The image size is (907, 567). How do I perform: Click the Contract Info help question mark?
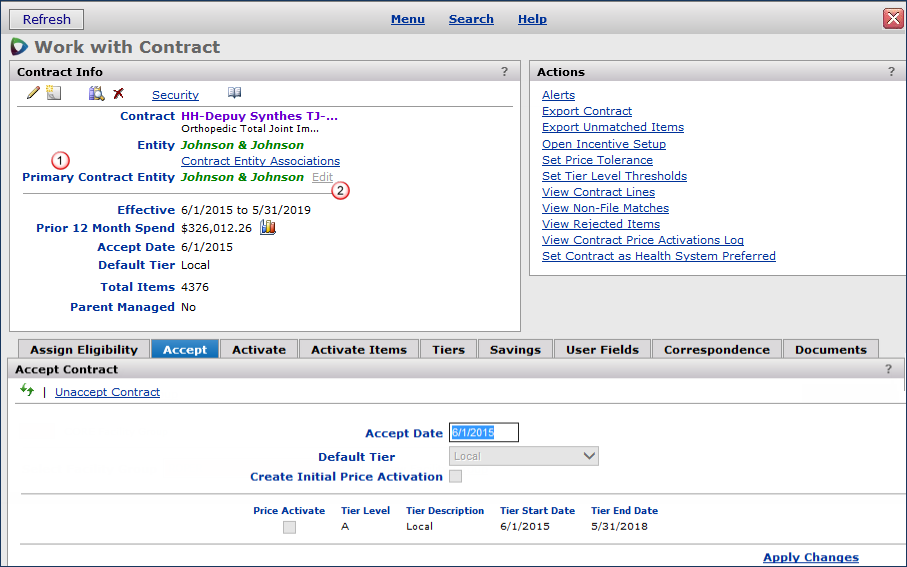click(504, 72)
